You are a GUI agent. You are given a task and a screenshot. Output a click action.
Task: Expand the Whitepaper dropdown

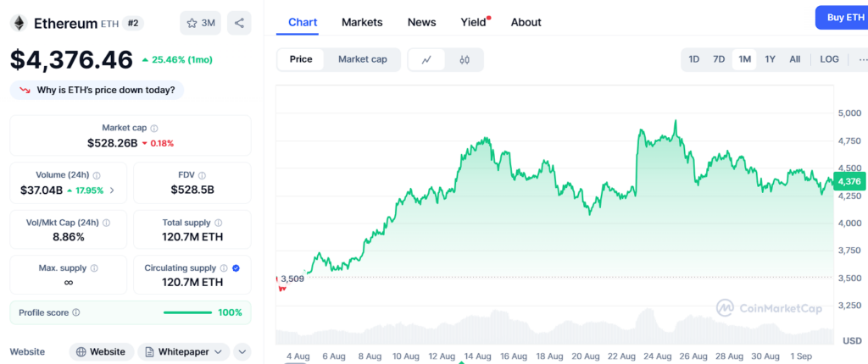tap(183, 351)
